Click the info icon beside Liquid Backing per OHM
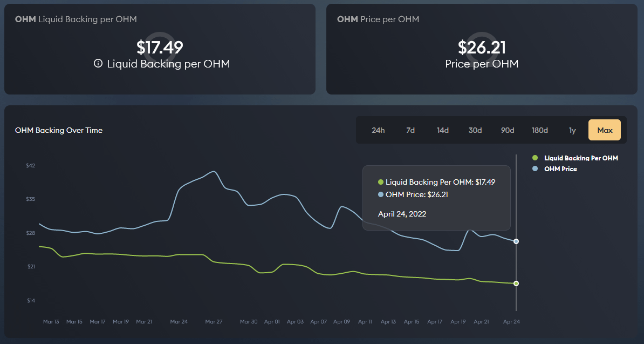 98,64
